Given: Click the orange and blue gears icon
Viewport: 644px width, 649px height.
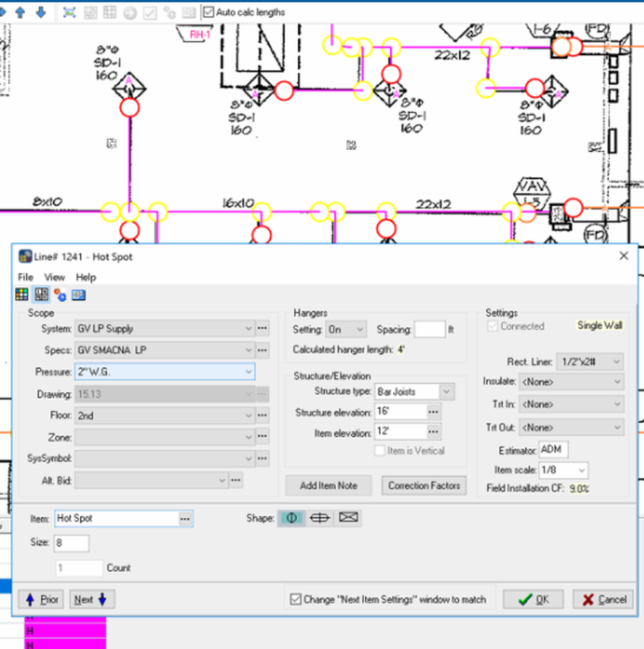Looking at the screenshot, I should pyautogui.click(x=60, y=295).
